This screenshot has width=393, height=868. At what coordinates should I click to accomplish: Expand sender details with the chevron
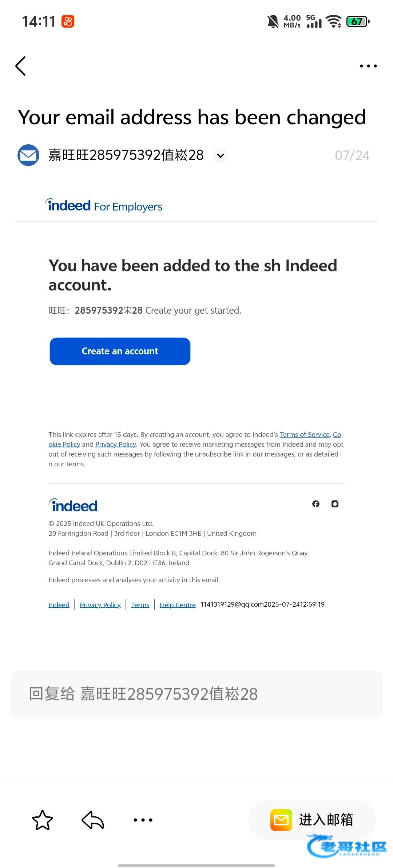tap(220, 156)
